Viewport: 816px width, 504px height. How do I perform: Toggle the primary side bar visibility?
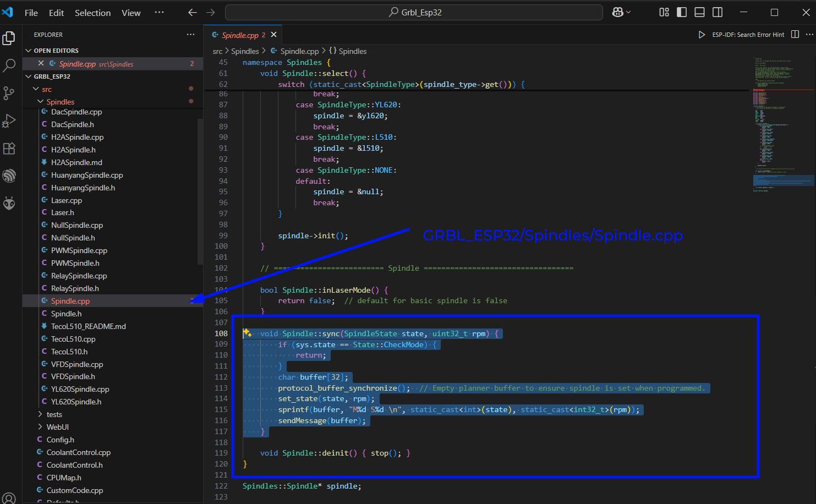coord(682,12)
